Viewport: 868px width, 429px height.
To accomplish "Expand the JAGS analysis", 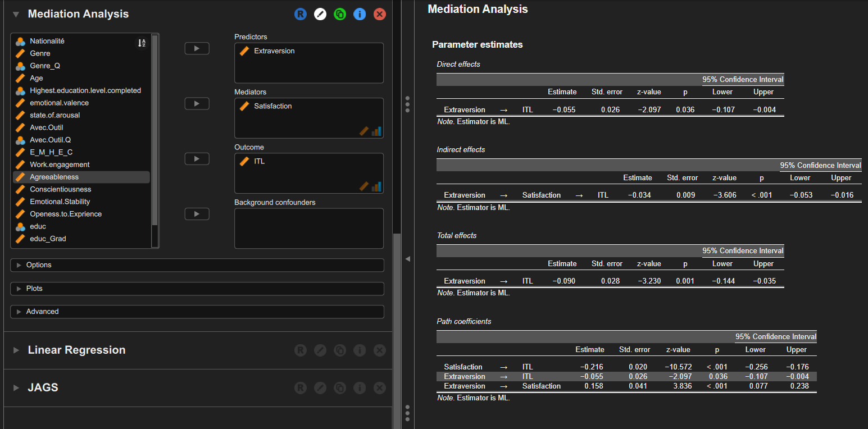I will click(x=16, y=387).
